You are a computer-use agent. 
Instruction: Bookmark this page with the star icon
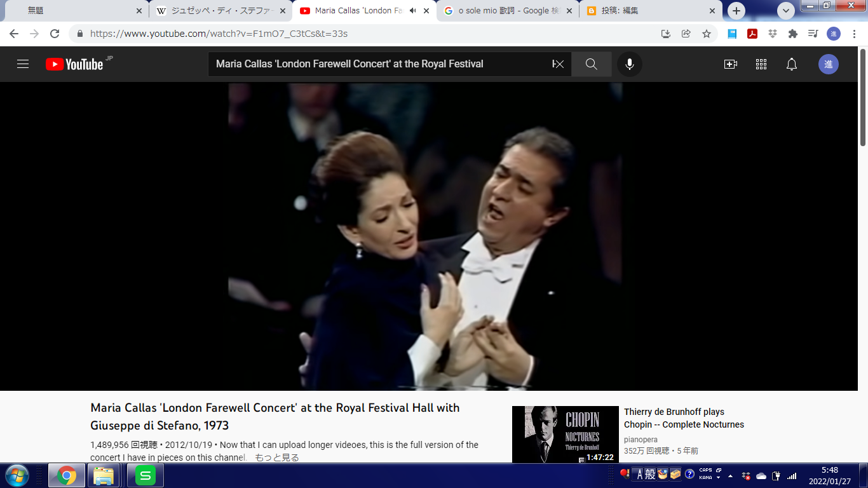tap(707, 34)
